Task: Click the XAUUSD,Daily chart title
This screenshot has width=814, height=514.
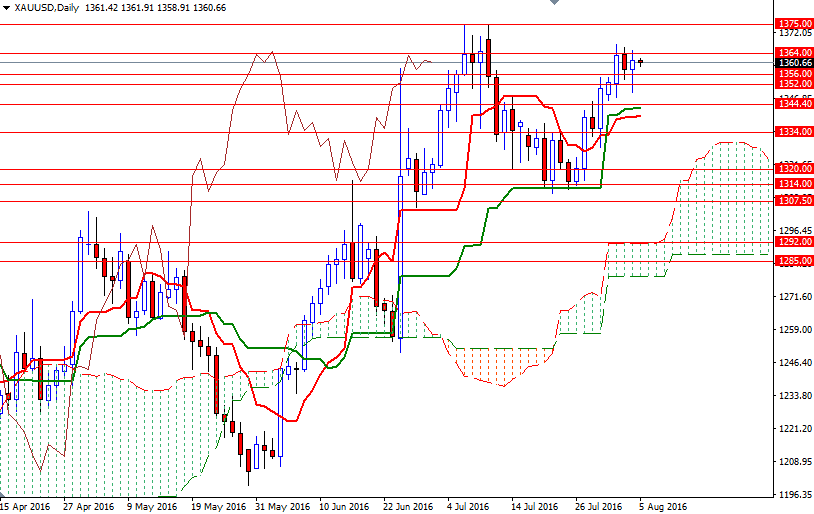Action: pyautogui.click(x=47, y=8)
